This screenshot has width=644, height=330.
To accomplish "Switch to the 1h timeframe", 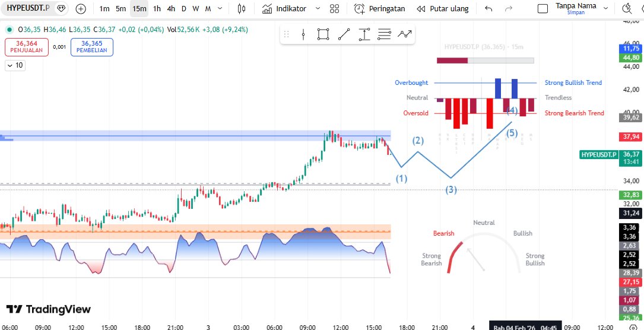I will [157, 9].
